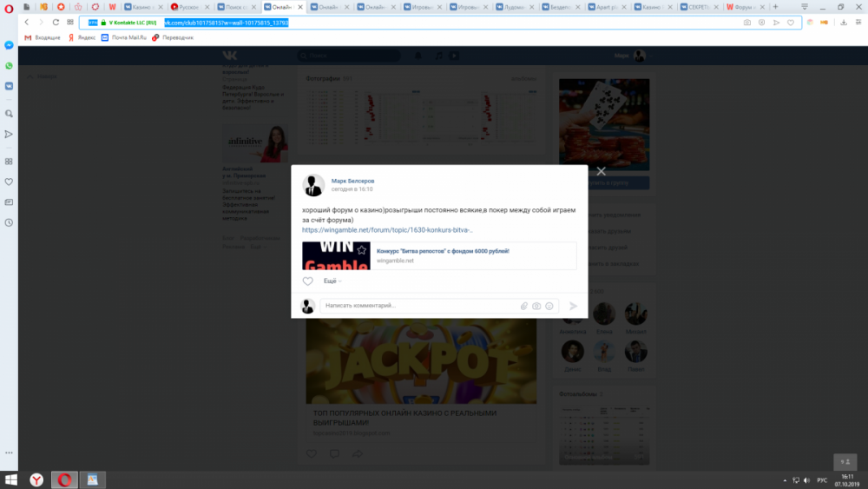
Task: Open WhatsApp in the Opera sidebar
Action: tap(9, 65)
